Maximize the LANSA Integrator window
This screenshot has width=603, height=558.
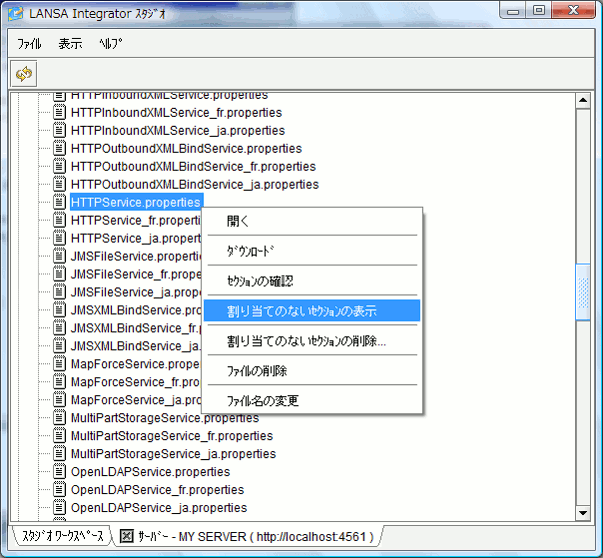[x=539, y=10]
